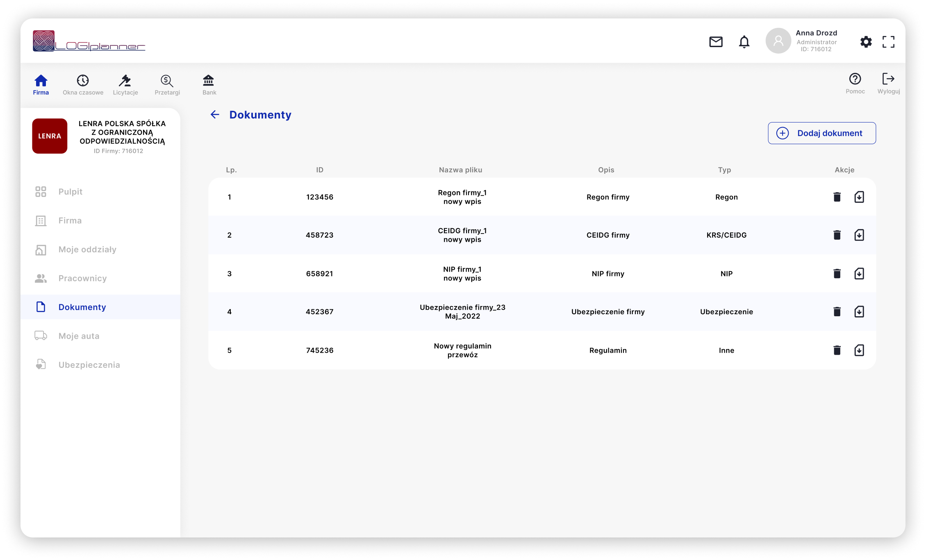Delete the Nowy regulamin document
This screenshot has width=926, height=560.
click(837, 350)
